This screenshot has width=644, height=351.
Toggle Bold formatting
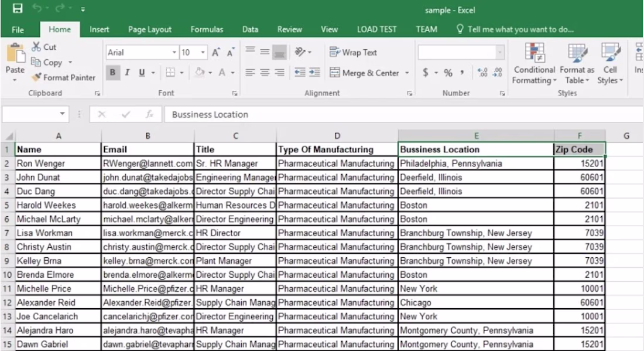tap(112, 73)
